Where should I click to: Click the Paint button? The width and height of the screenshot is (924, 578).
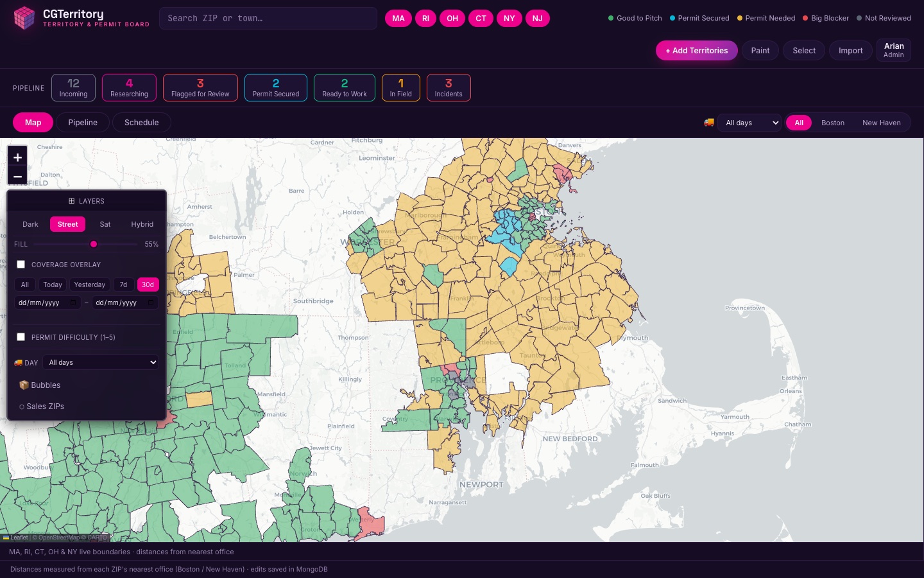tap(760, 51)
